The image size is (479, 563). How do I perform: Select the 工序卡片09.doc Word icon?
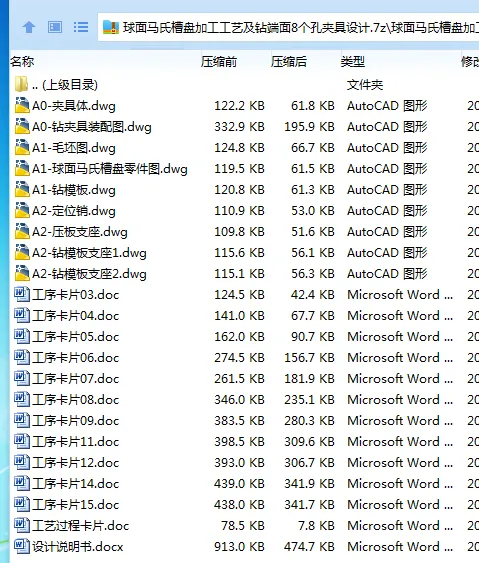pos(22,420)
